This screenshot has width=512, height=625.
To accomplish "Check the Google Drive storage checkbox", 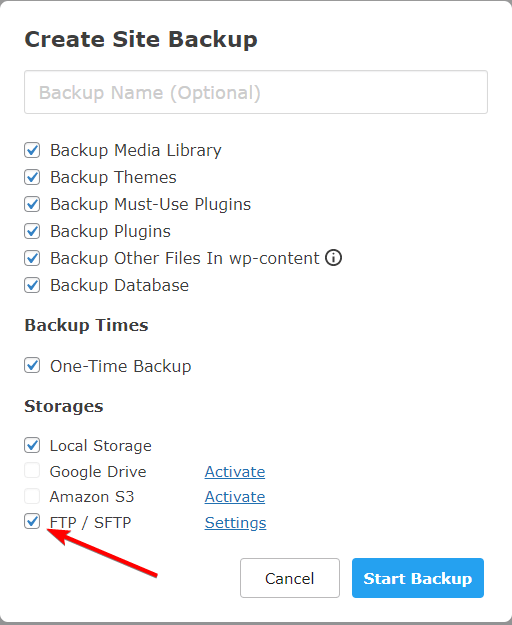I will (32, 470).
